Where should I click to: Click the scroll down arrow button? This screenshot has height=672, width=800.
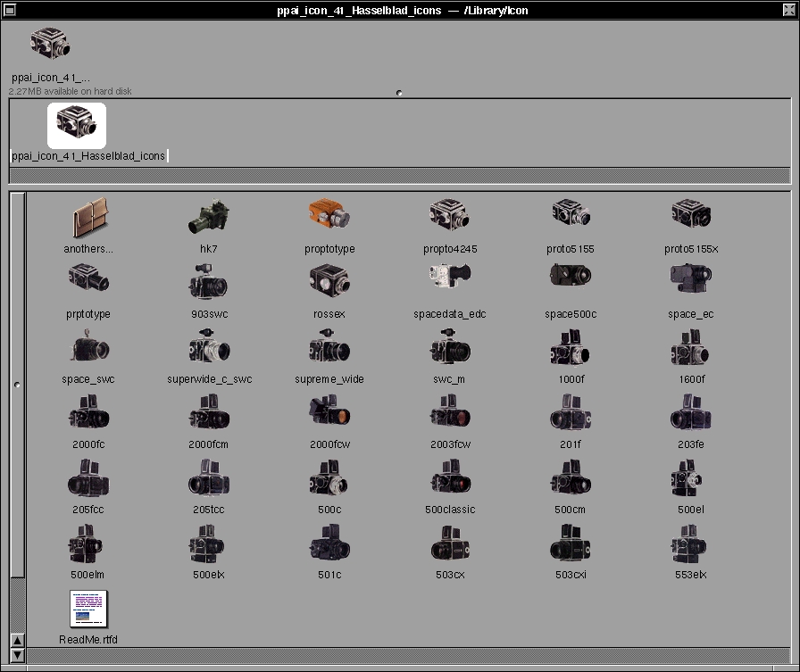pos(17,654)
